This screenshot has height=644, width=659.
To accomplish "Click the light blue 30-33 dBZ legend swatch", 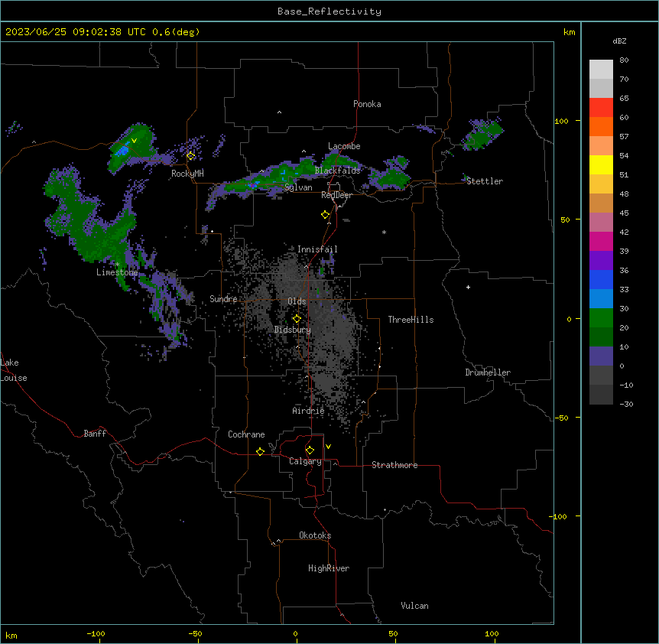I will coord(601,299).
